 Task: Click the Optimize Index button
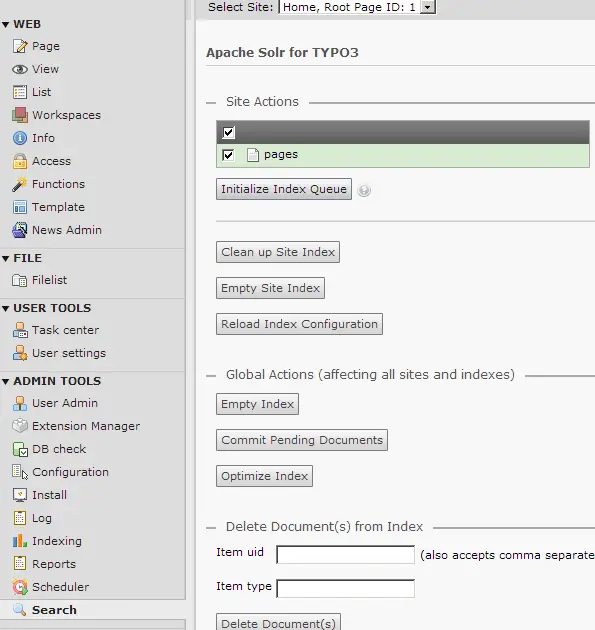[x=264, y=476]
